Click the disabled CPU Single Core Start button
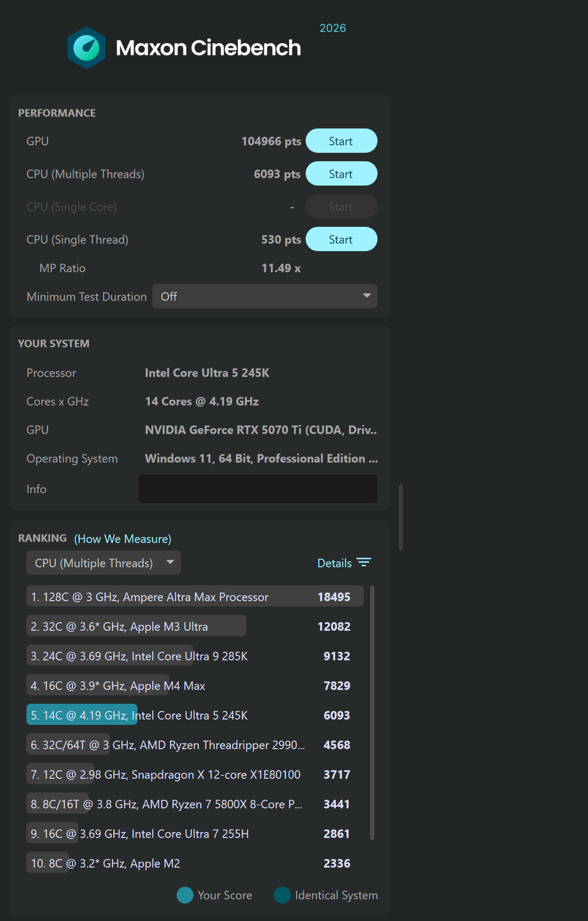The width and height of the screenshot is (588, 921). click(x=341, y=207)
